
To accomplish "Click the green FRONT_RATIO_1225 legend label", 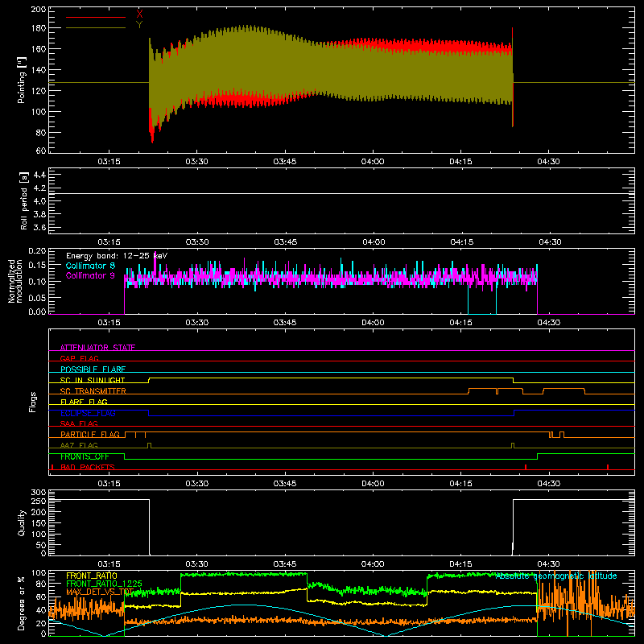I will pyautogui.click(x=104, y=584).
